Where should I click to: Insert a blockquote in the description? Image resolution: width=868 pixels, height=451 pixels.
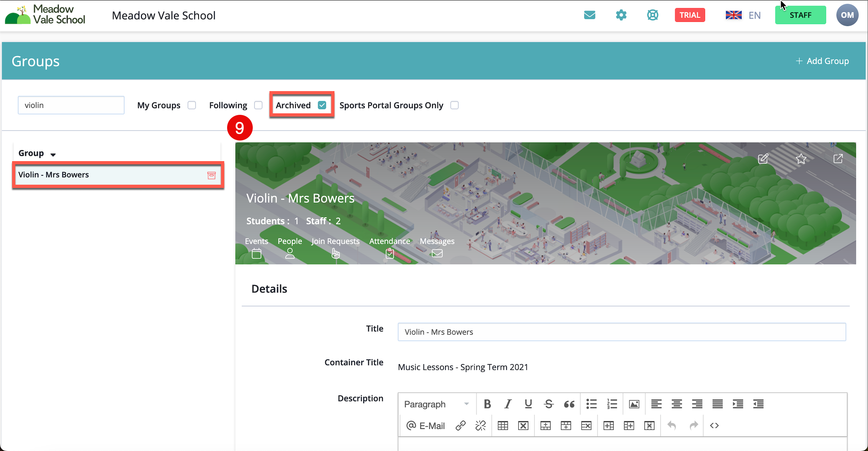(x=569, y=404)
